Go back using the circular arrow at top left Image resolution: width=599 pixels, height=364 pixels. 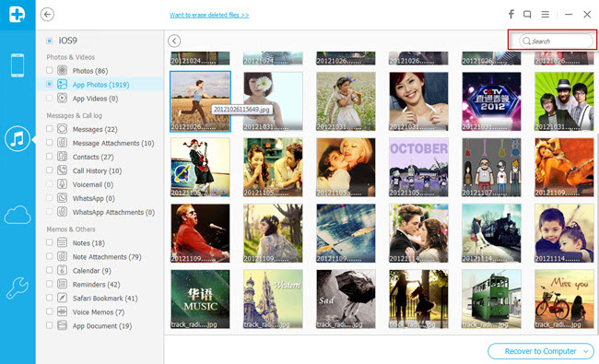(47, 15)
